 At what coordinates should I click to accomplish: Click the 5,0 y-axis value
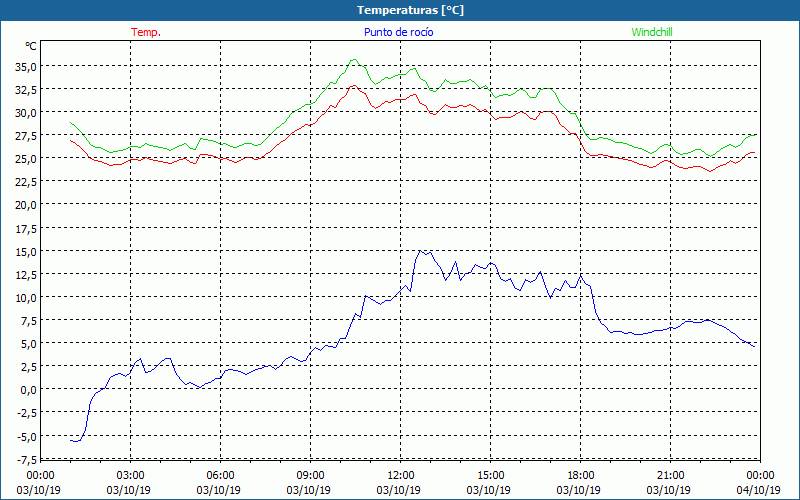[29, 344]
